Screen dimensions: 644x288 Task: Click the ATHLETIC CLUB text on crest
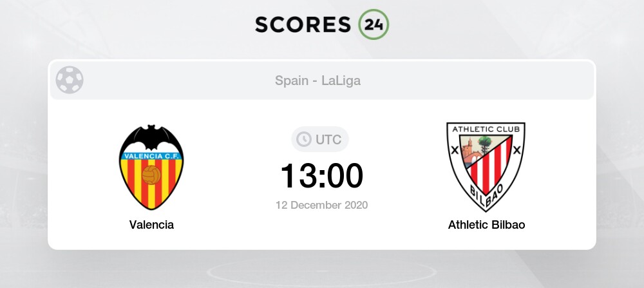click(486, 130)
